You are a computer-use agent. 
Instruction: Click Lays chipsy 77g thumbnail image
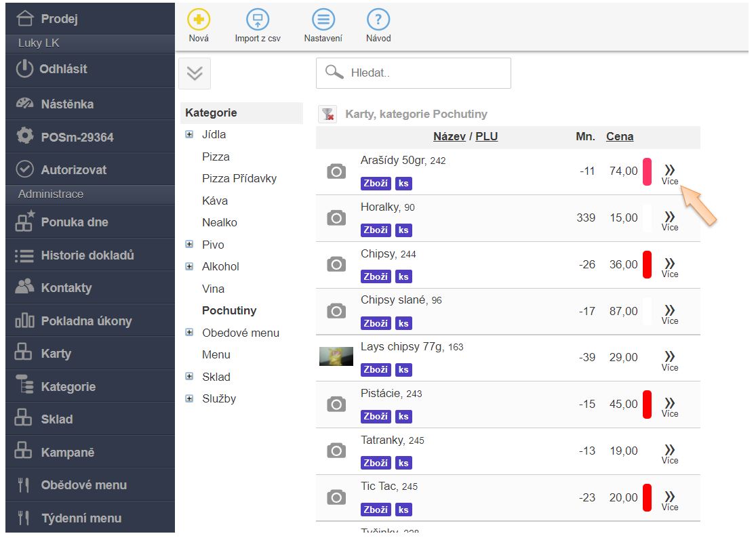[336, 356]
